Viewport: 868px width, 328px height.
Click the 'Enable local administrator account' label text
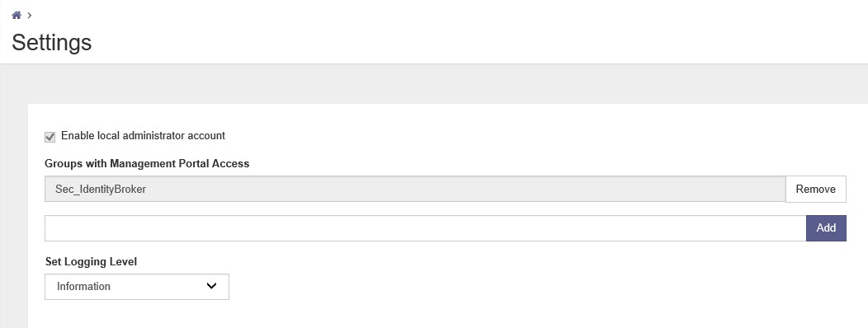pyautogui.click(x=143, y=135)
